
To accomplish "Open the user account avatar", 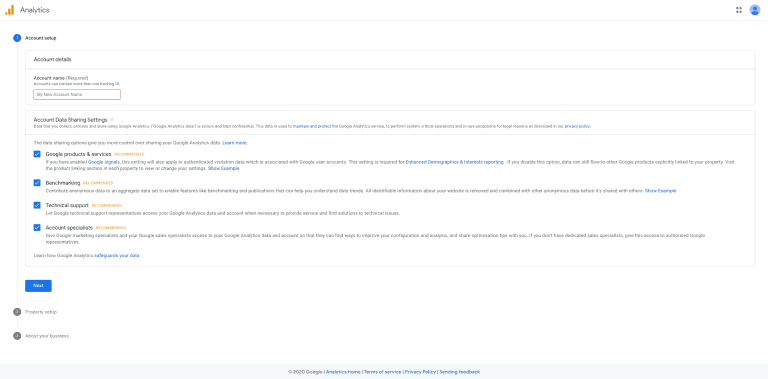I will [755, 10].
